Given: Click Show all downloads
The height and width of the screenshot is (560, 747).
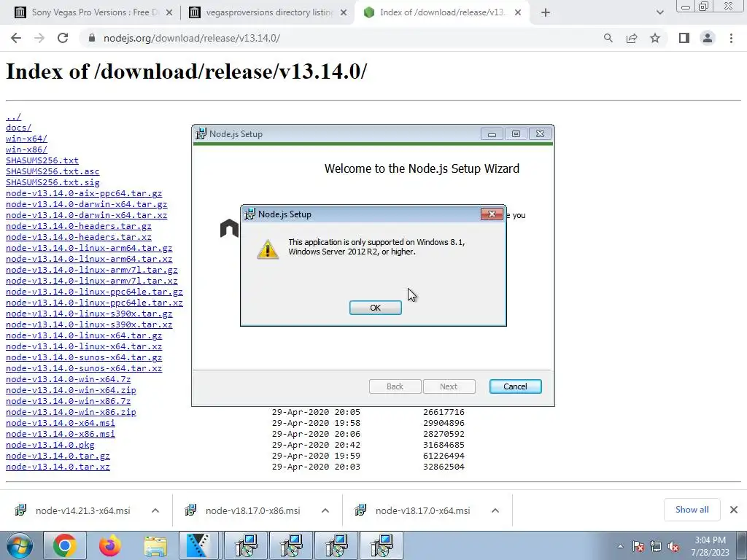Looking at the screenshot, I should click(692, 510).
